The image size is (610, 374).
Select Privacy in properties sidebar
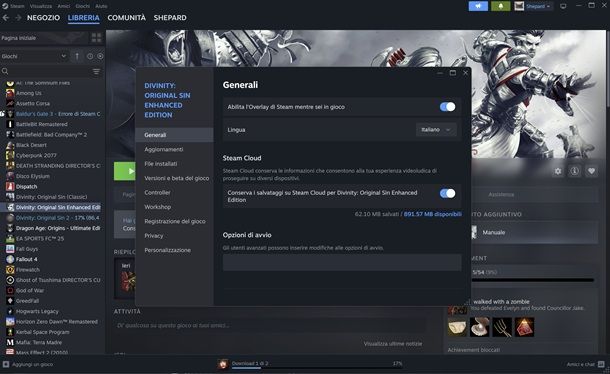click(x=174, y=236)
